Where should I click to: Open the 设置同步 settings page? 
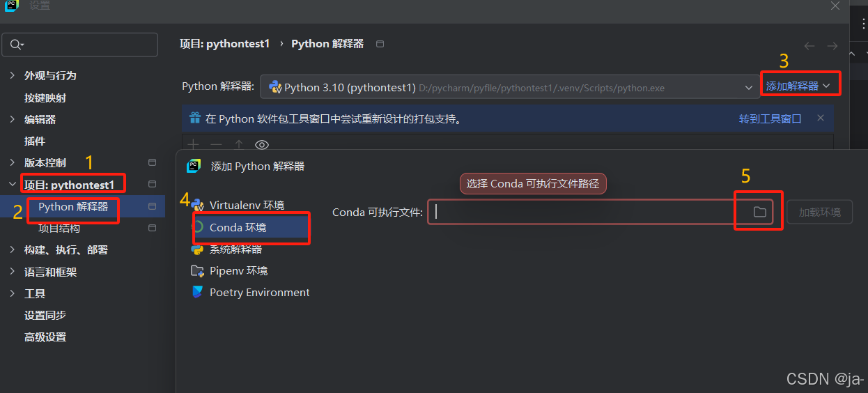tap(45, 315)
